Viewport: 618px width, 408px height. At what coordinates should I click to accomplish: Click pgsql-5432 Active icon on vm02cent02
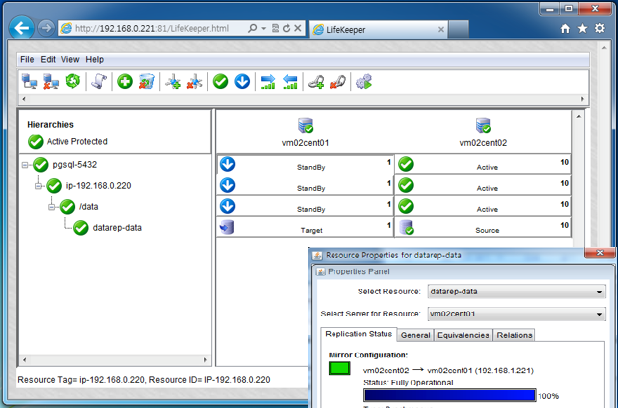point(406,164)
